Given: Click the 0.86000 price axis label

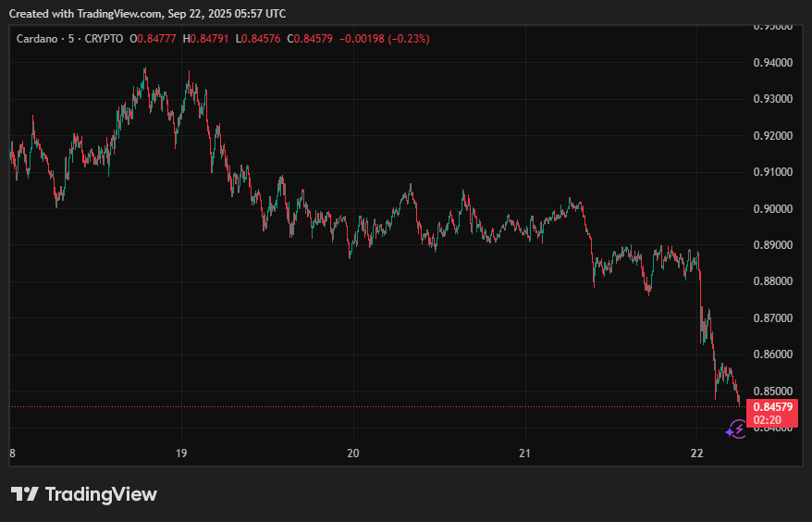Looking at the screenshot, I should pyautogui.click(x=772, y=354).
